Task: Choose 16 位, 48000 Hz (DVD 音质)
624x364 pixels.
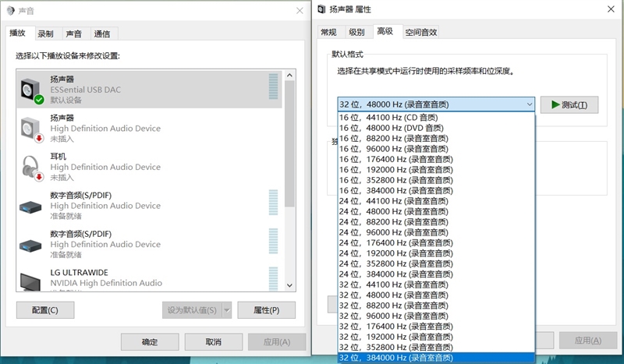Action: pos(436,128)
